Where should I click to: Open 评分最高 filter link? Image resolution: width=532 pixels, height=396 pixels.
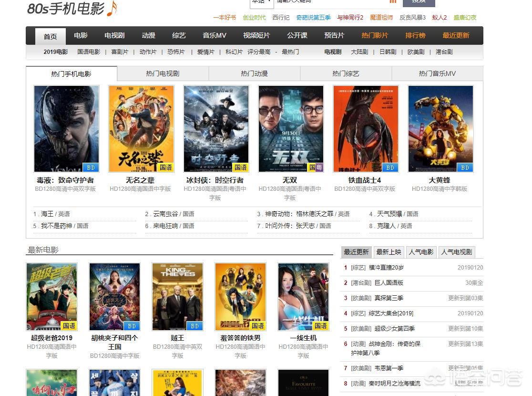259,52
